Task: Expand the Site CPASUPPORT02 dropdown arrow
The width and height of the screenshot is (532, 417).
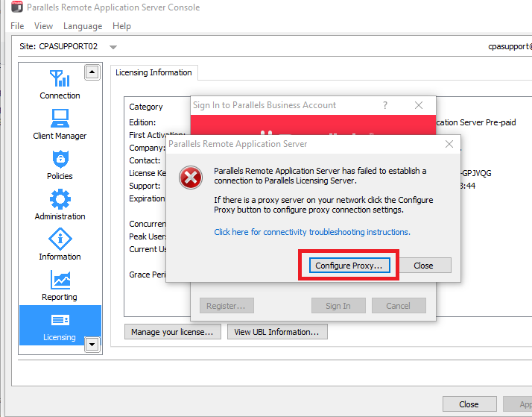Action: [113, 47]
